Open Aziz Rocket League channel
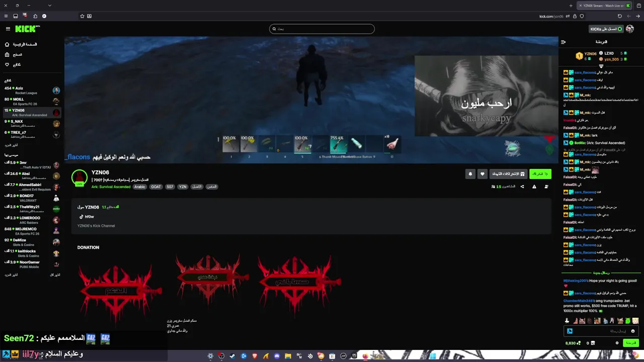The width and height of the screenshot is (644, 362). pyautogui.click(x=32, y=90)
